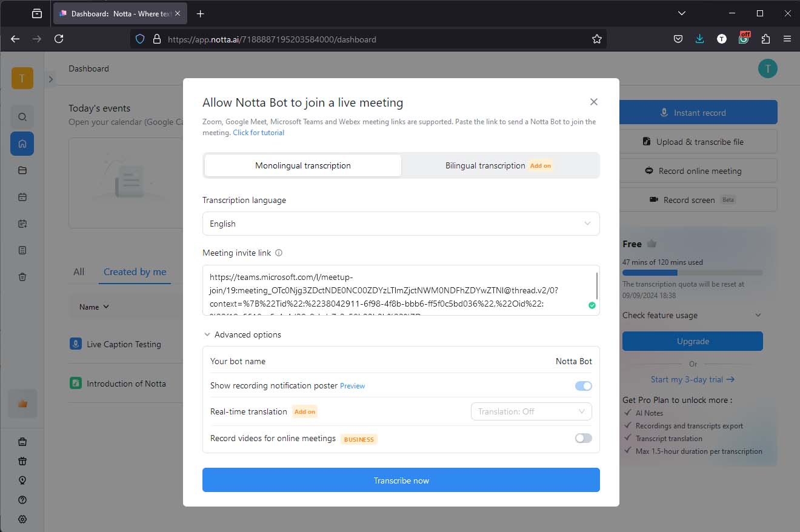The height and width of the screenshot is (532, 800).
Task: Select the Monolingual transcription tab
Action: (303, 165)
